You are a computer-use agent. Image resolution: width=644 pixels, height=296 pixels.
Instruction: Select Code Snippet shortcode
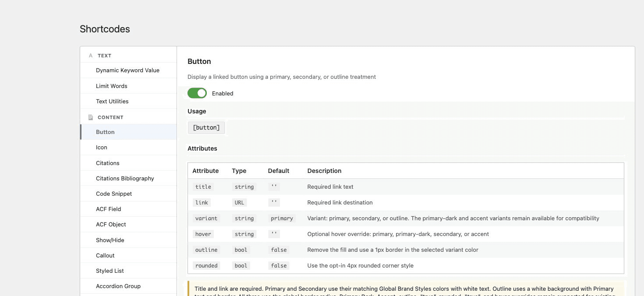(128, 194)
